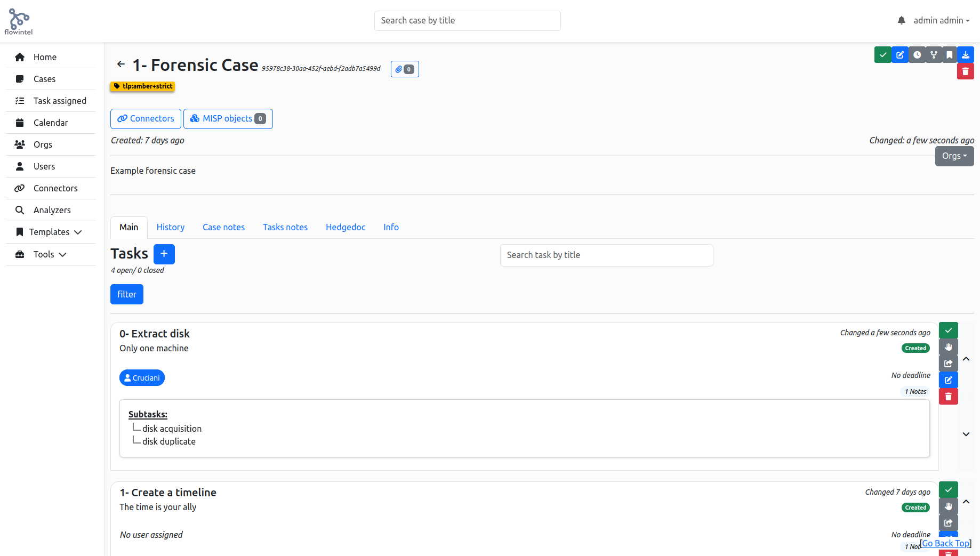
Task: Click the 1 Notes badge on Extract disk
Action: [915, 392]
